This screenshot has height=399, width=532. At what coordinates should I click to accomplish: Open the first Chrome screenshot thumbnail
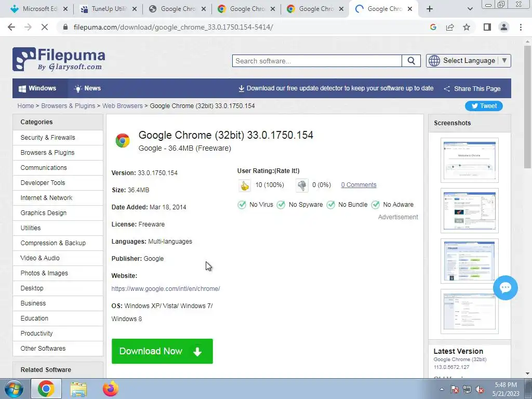tap(470, 160)
